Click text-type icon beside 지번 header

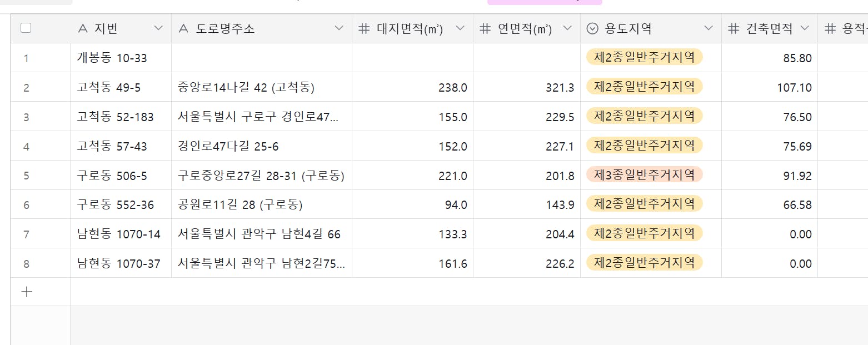[83, 29]
